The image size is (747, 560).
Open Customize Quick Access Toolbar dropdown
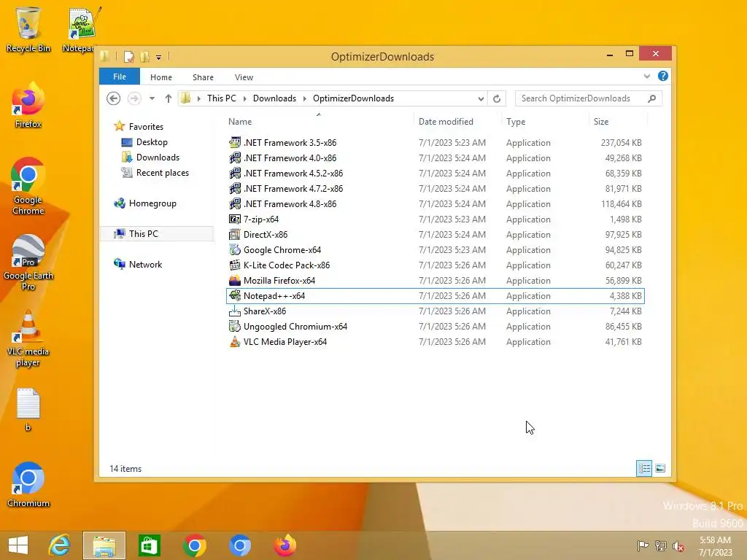pos(158,57)
